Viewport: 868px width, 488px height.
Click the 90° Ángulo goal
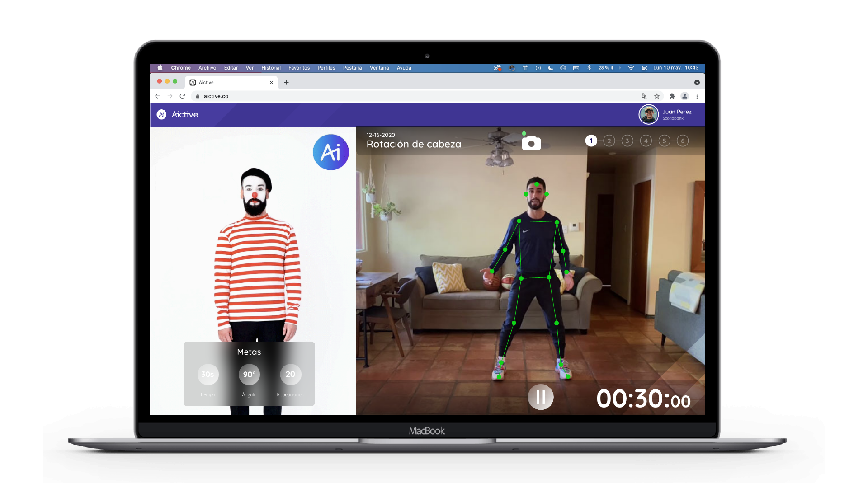[249, 375]
